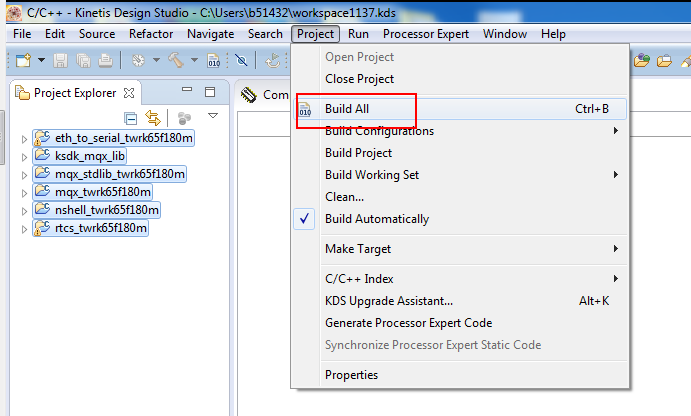
Task: Expand the mqx_stdlib_twrk65f180m project
Action: [x=24, y=175]
